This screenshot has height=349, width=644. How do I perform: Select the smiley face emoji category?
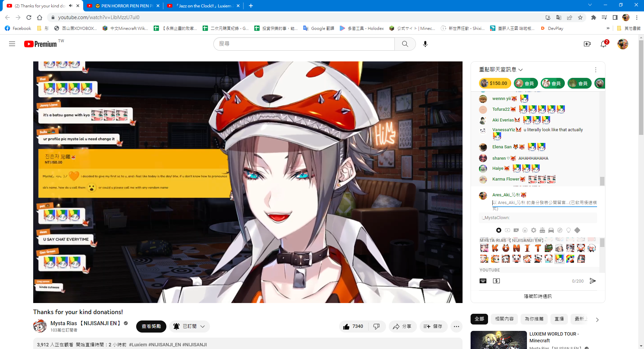(525, 230)
